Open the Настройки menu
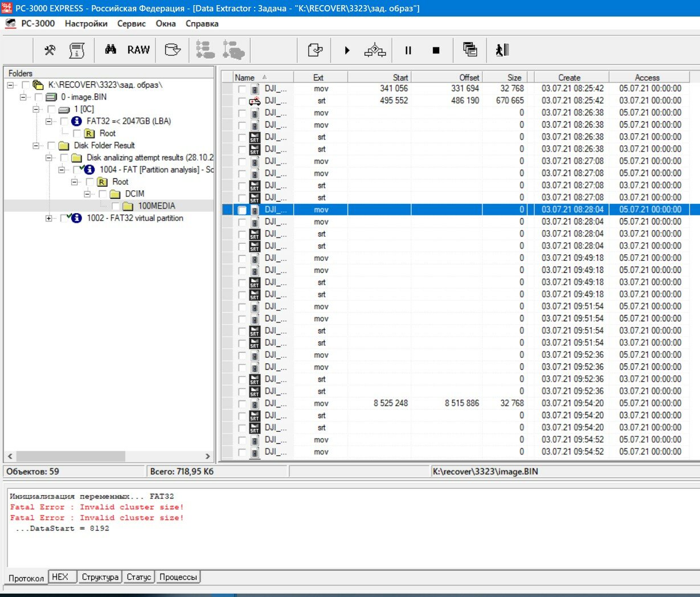 [86, 23]
